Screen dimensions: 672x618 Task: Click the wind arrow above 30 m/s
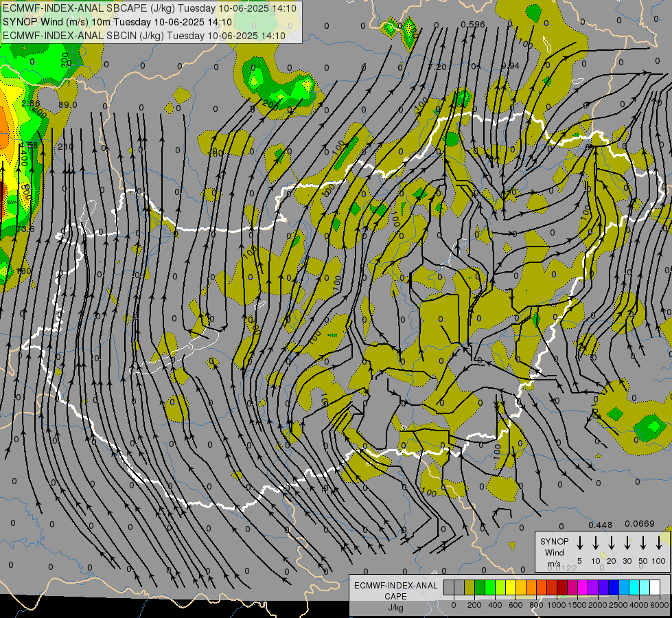coord(627,543)
